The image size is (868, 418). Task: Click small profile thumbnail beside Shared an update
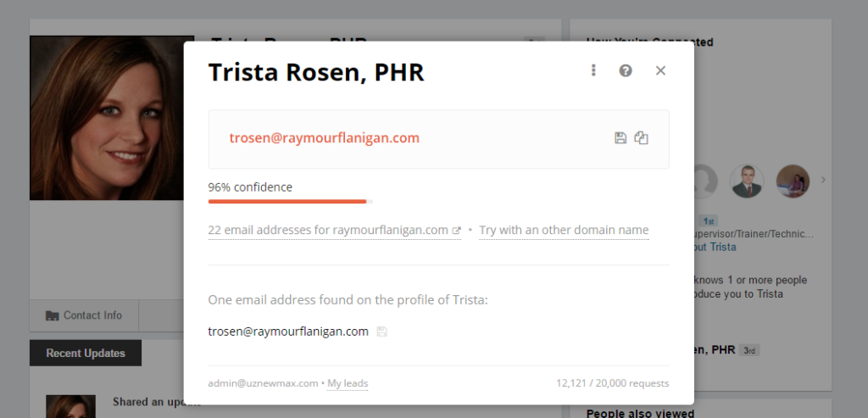pyautogui.click(x=70, y=406)
